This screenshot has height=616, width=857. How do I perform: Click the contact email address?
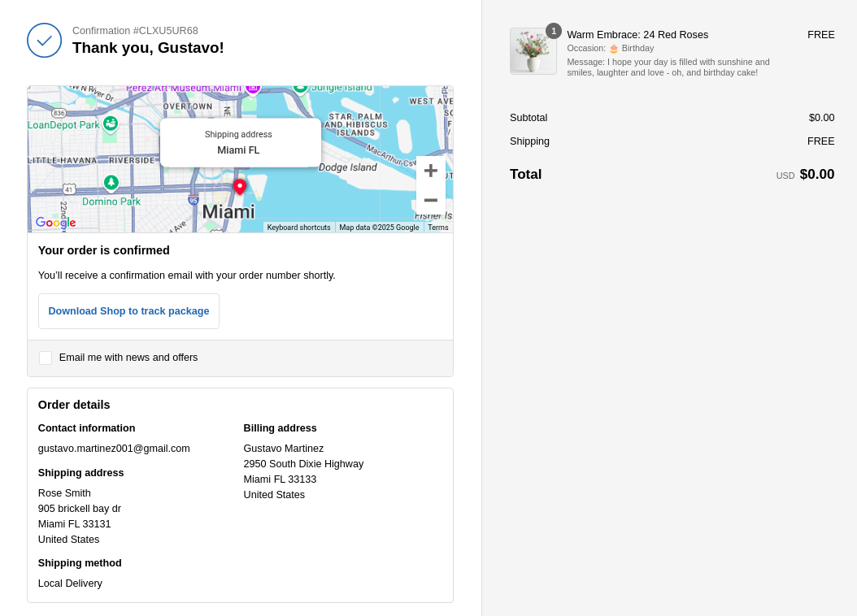(x=114, y=449)
